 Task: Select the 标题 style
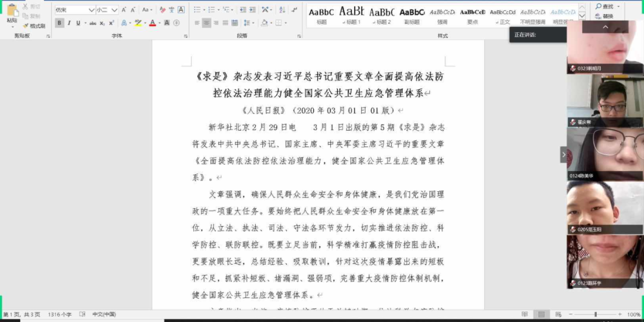[x=321, y=16]
